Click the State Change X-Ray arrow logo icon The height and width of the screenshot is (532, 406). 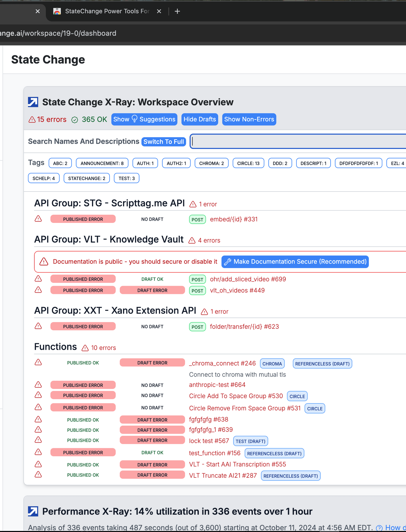(x=33, y=102)
